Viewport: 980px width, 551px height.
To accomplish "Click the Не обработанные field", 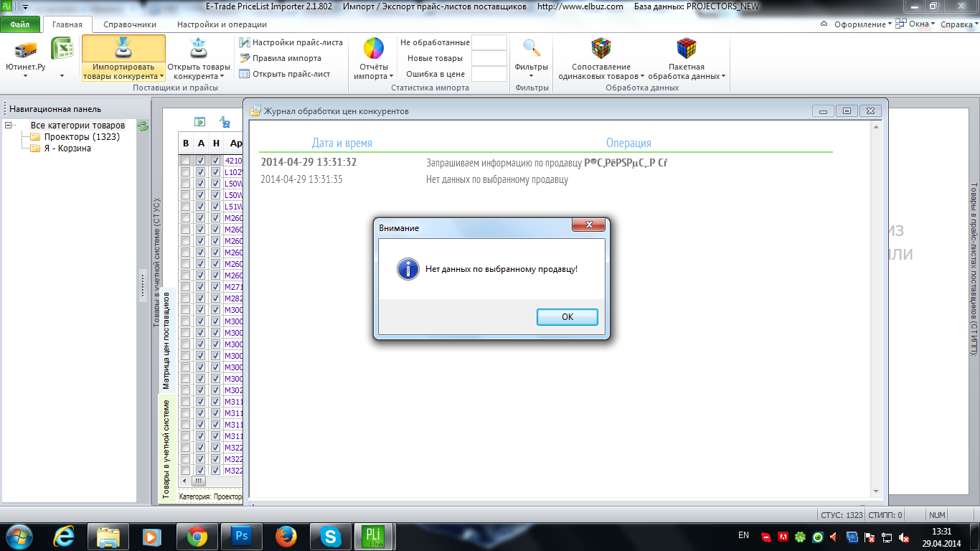I will pyautogui.click(x=489, y=42).
